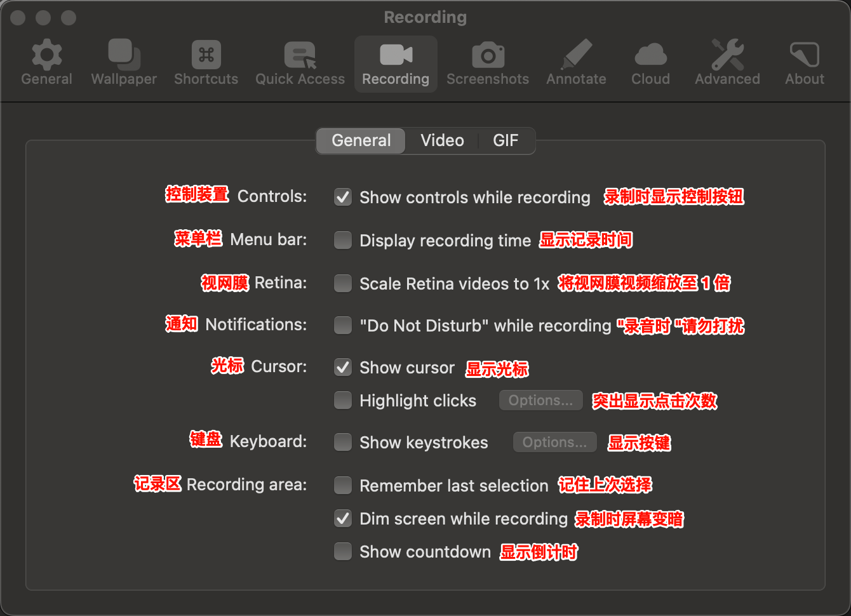Go to the Shortcuts preferences pane
The width and height of the screenshot is (851, 616).
pyautogui.click(x=206, y=56)
